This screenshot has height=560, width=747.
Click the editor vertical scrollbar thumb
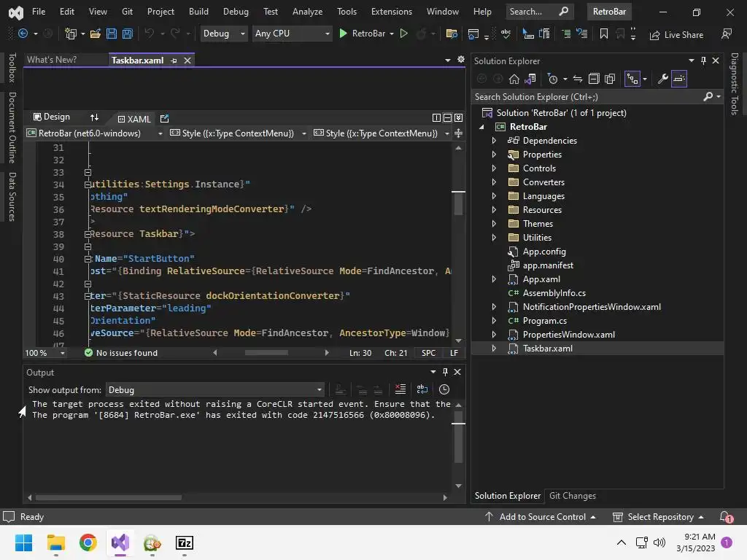458,203
